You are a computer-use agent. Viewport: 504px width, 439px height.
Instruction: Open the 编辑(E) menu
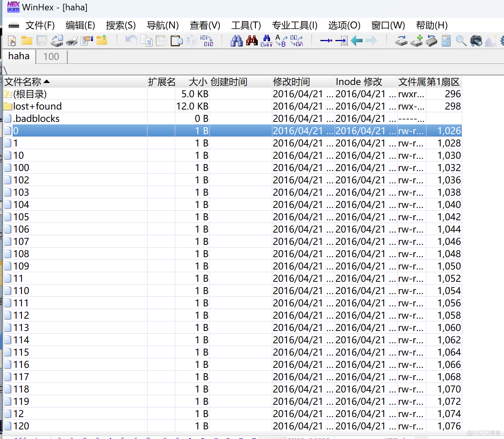[x=80, y=25]
